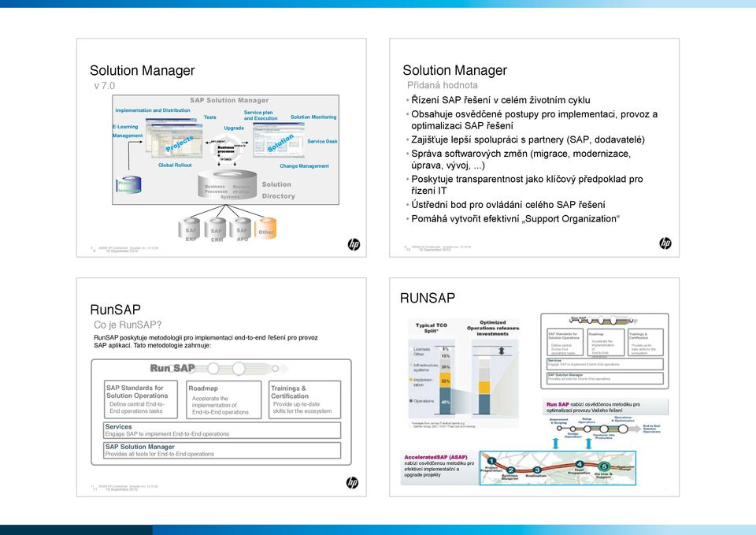Select the orange Other database cylinder
Viewport: 756px width, 535px height.
tap(265, 228)
